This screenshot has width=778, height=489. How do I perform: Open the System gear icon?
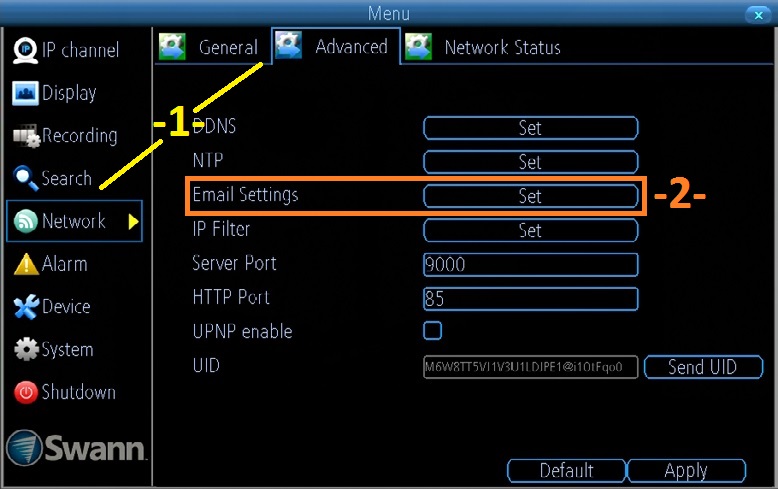(x=25, y=350)
